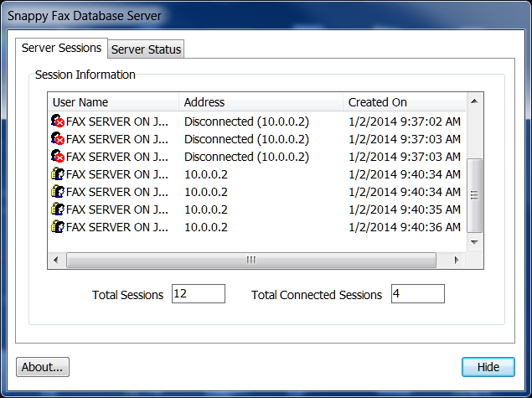The image size is (532, 398).
Task: Click the Total Sessions field
Action: (x=199, y=294)
